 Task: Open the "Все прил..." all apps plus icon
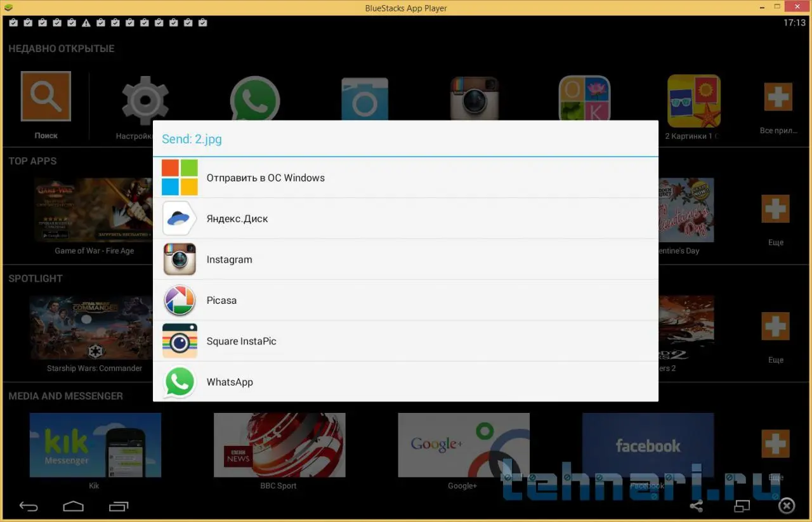(778, 97)
